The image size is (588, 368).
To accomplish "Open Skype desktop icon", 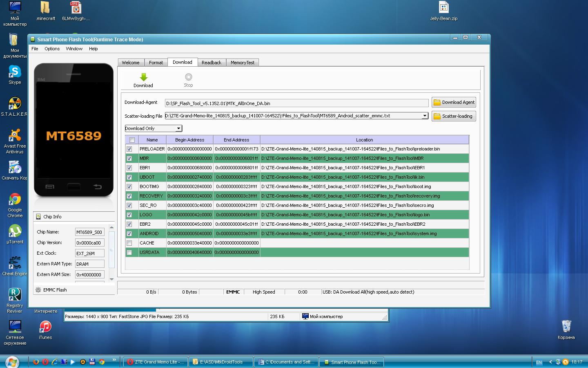I will coord(15,72).
